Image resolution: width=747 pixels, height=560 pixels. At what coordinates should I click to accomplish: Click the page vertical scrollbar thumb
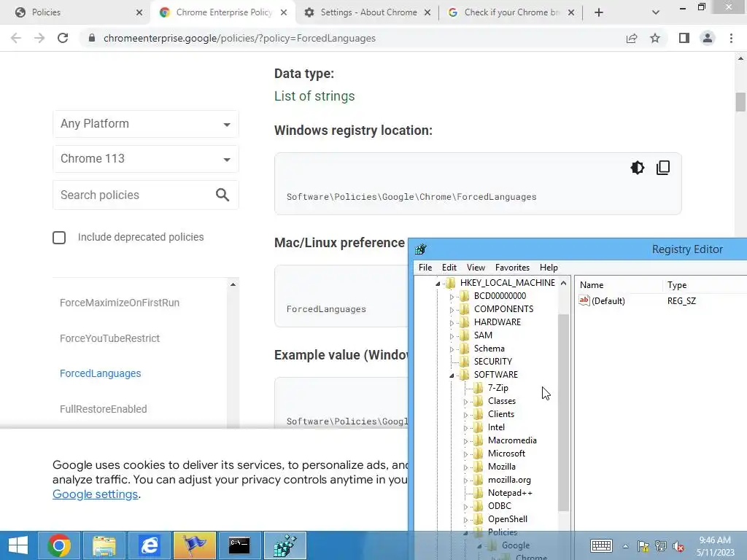click(740, 102)
